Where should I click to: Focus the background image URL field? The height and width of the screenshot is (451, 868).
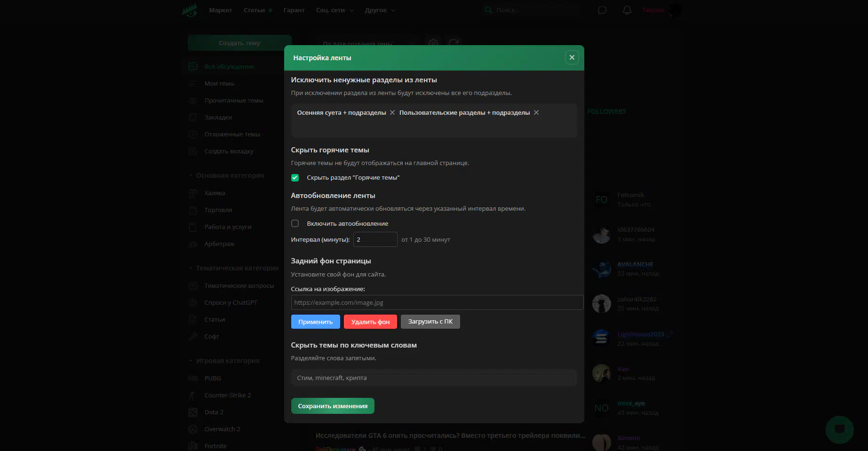pos(437,302)
